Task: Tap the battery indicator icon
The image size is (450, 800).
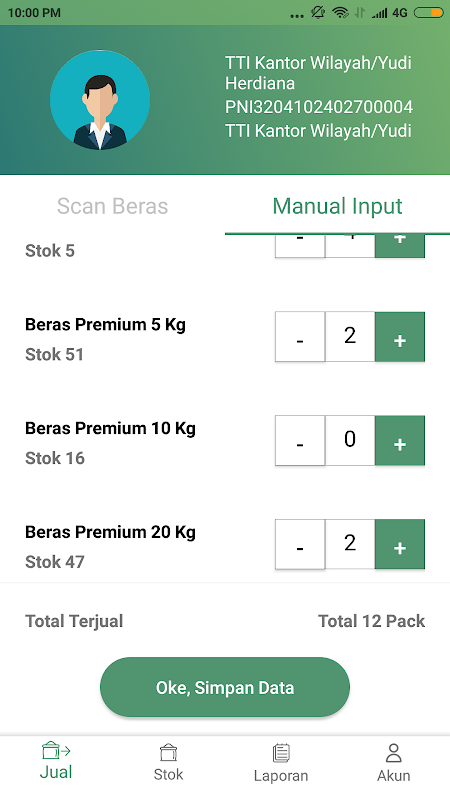Action: pyautogui.click(x=428, y=13)
